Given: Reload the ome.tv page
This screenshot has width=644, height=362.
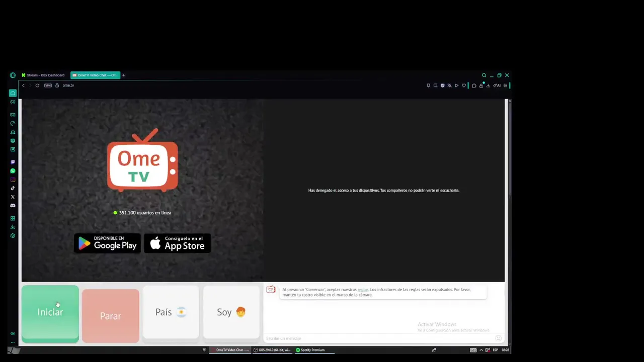Looking at the screenshot, I should coord(37,85).
